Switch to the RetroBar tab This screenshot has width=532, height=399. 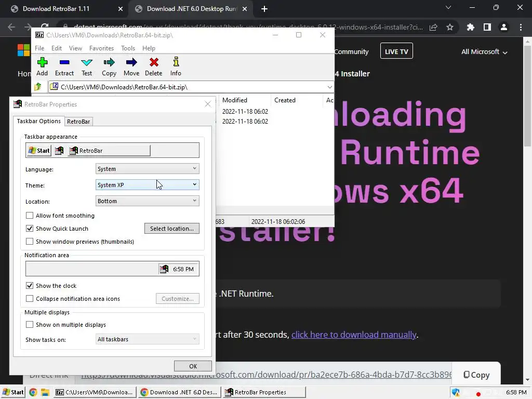(78, 122)
